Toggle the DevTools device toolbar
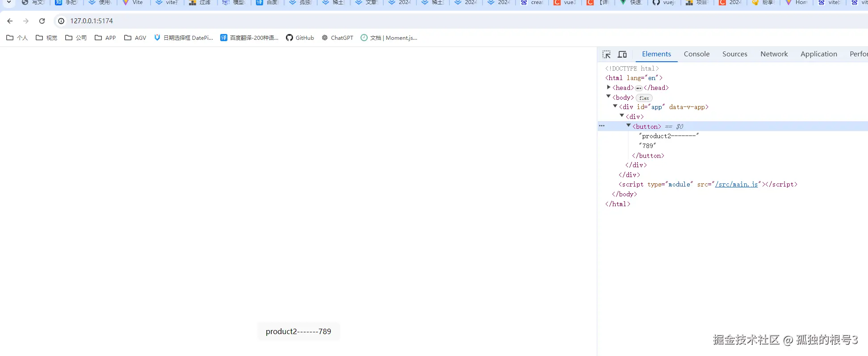Image resolution: width=868 pixels, height=356 pixels. pos(622,55)
